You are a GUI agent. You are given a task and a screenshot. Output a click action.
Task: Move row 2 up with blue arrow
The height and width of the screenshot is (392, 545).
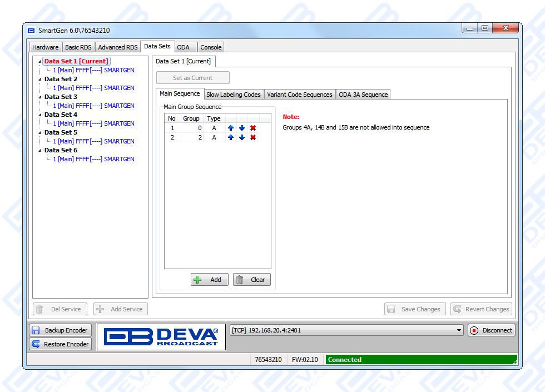pos(231,137)
